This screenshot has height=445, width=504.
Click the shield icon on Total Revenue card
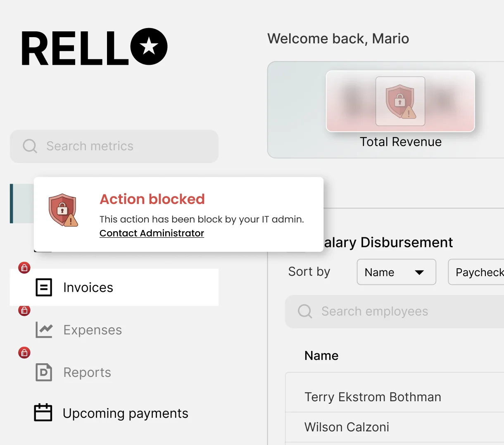(400, 101)
